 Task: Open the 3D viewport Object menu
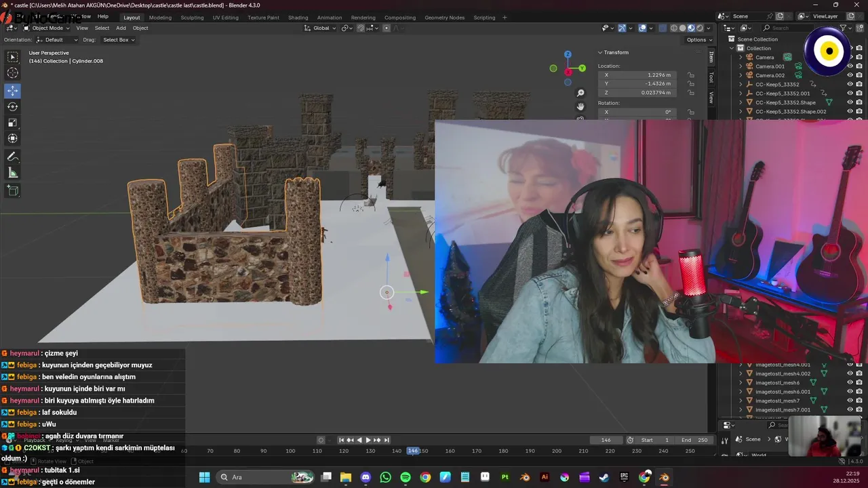140,28
